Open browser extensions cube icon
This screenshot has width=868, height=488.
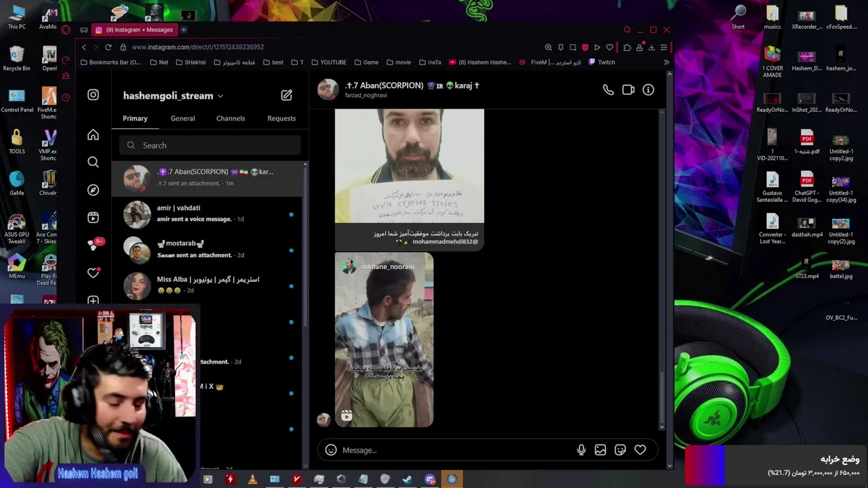pos(627,47)
